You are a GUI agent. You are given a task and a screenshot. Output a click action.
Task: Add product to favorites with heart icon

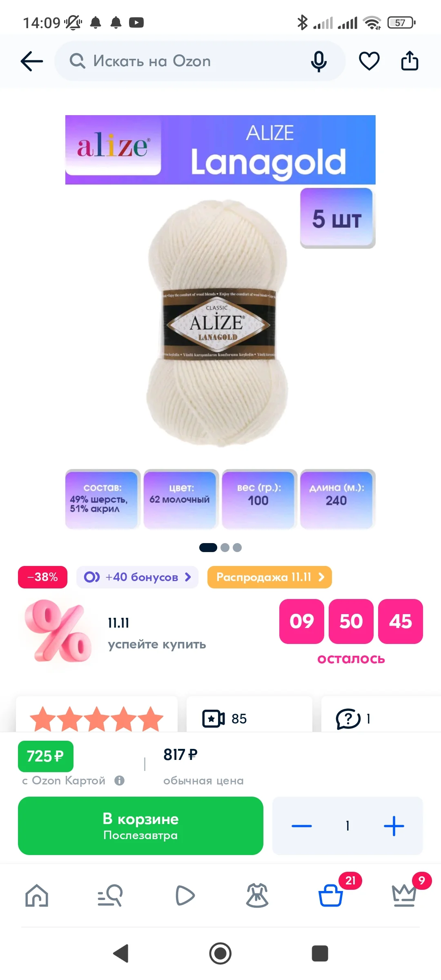tap(369, 61)
